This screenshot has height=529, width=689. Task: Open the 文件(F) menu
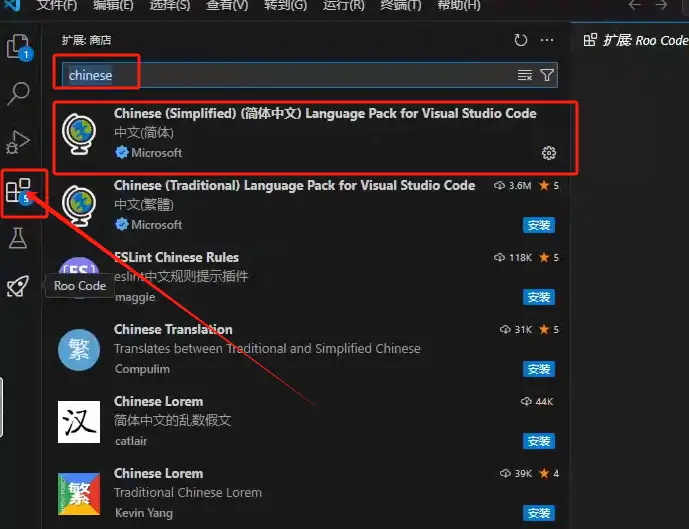(57, 6)
